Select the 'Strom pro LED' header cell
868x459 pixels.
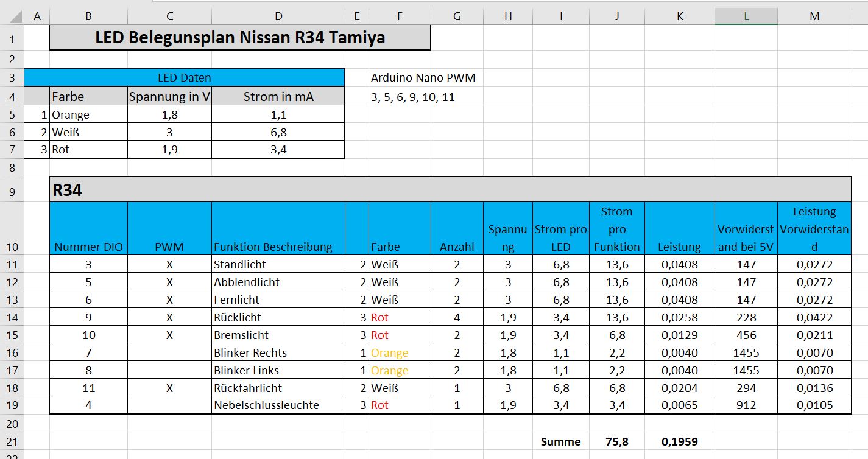click(561, 228)
